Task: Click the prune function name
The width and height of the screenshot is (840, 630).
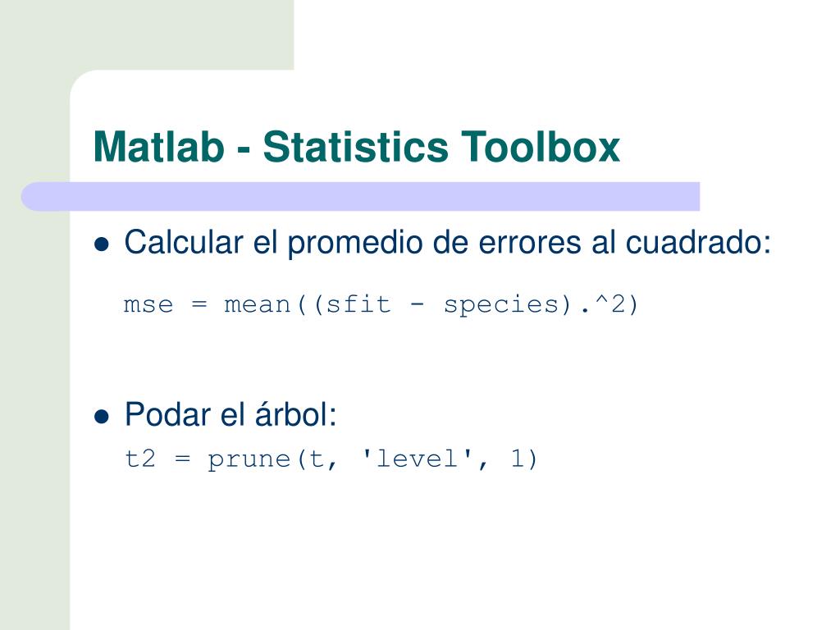Action: coord(249,460)
